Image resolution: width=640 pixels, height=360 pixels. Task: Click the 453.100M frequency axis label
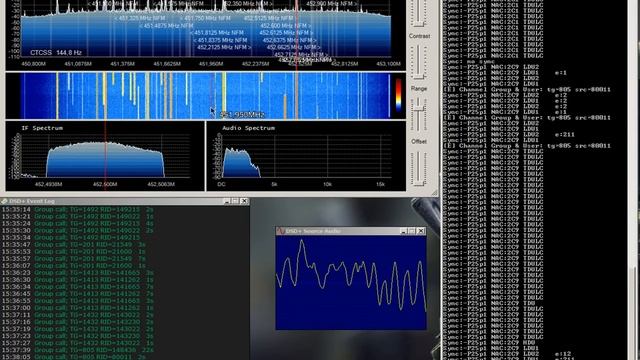(388, 64)
